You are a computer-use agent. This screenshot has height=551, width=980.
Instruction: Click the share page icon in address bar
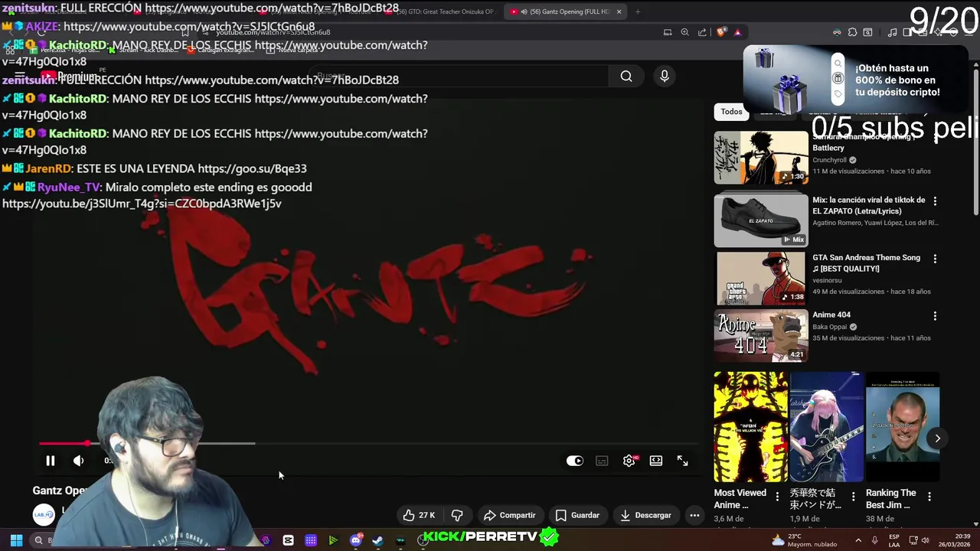coord(702,32)
